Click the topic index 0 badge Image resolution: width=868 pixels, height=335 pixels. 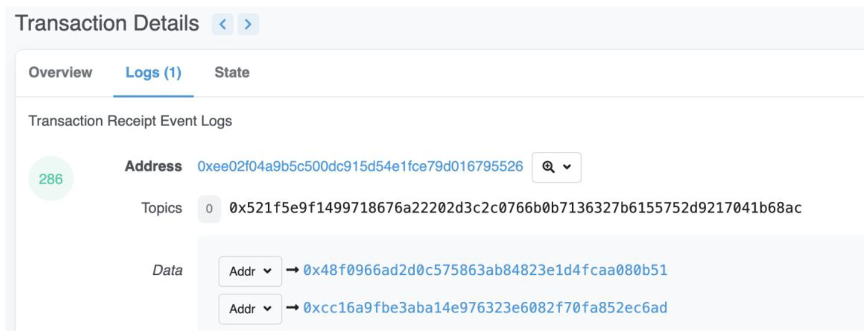[209, 209]
